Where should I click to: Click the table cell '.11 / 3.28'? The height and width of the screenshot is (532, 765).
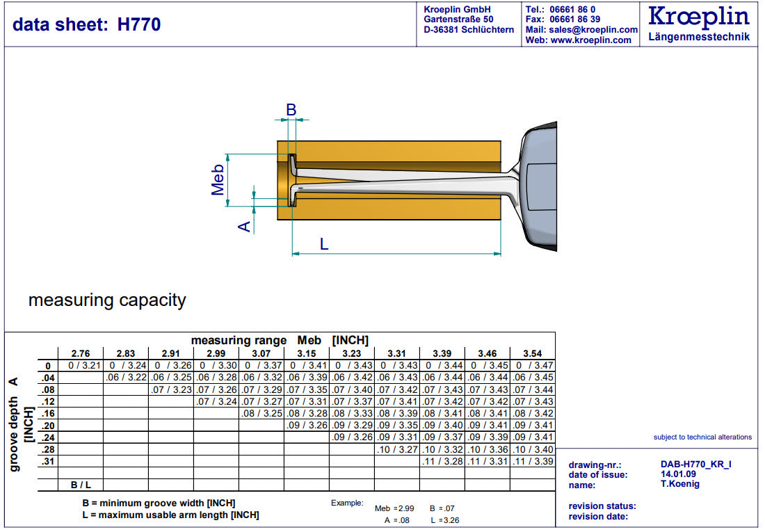click(442, 461)
